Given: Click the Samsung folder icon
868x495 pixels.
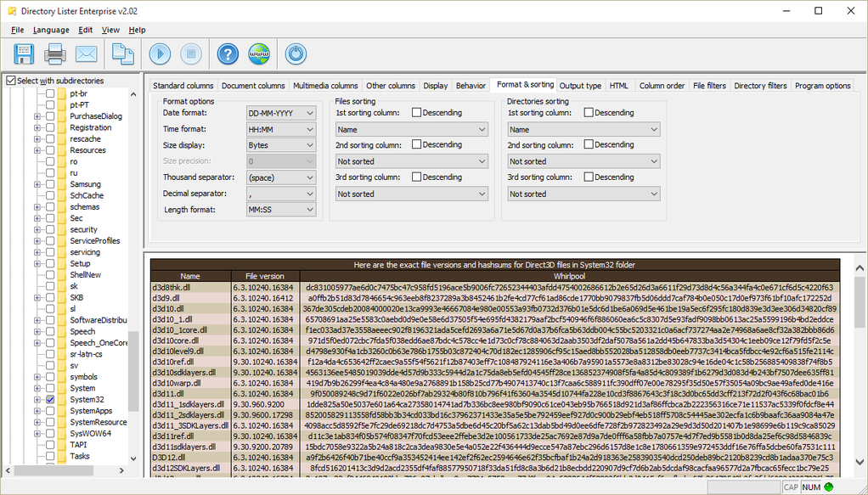Looking at the screenshot, I should click(x=61, y=184).
